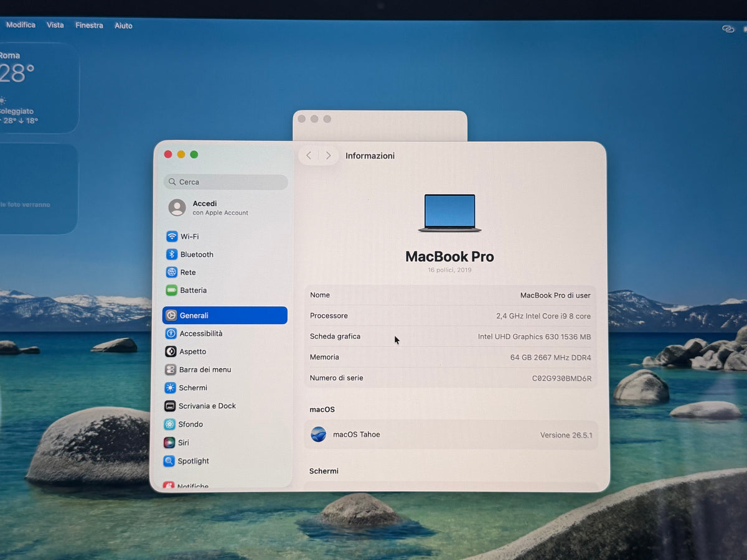Open the Spotlight magnifier icon

click(169, 461)
